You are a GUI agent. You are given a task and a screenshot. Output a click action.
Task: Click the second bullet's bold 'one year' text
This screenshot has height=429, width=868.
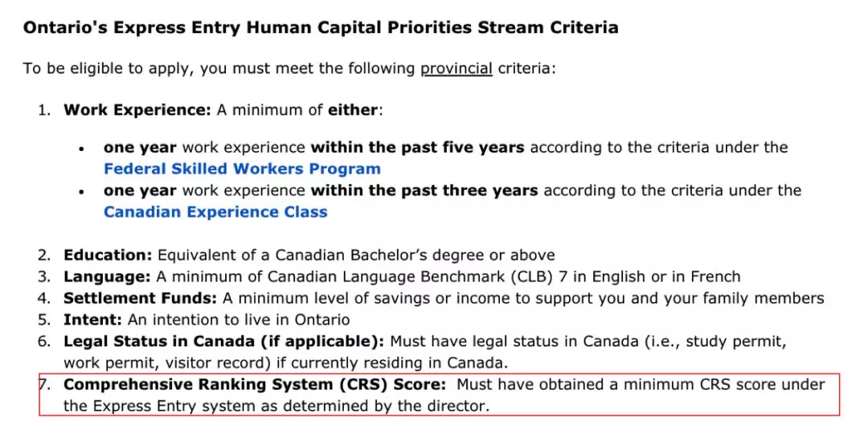click(x=140, y=190)
